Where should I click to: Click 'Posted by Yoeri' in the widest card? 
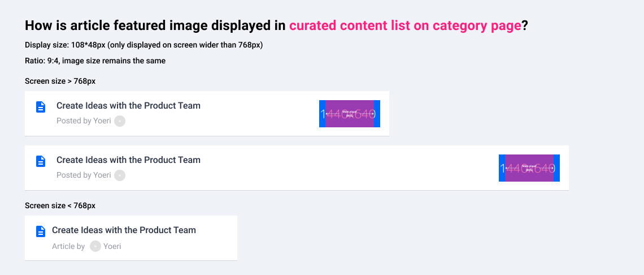click(x=84, y=175)
